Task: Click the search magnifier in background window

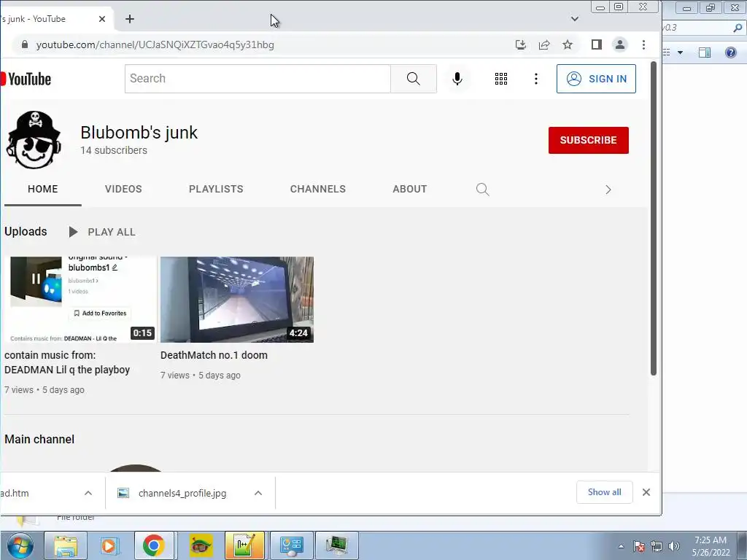Action: coord(738,28)
